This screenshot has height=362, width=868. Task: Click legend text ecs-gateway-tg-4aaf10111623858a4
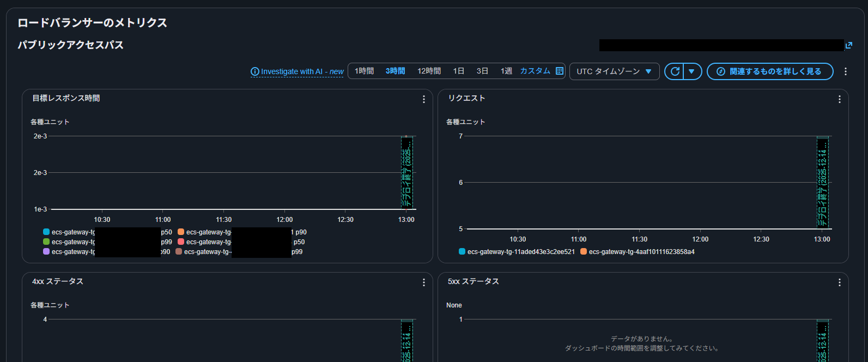point(642,252)
